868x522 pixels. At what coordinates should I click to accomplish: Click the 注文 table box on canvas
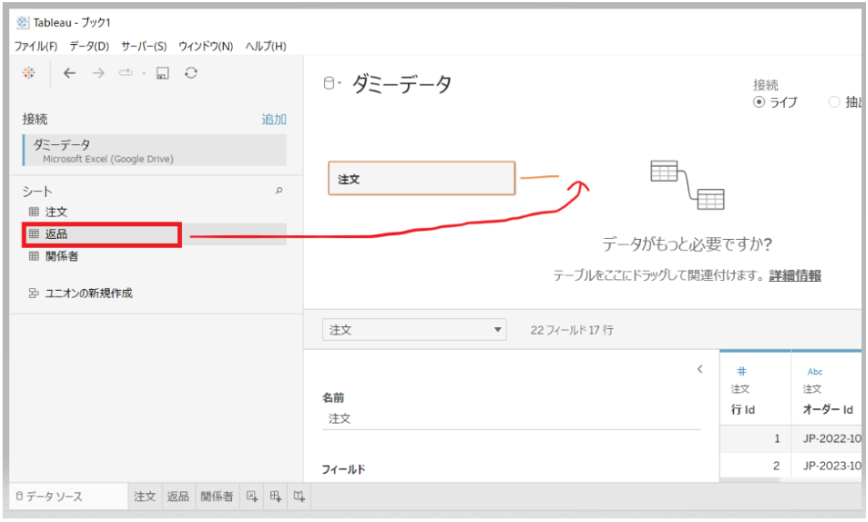click(x=422, y=178)
